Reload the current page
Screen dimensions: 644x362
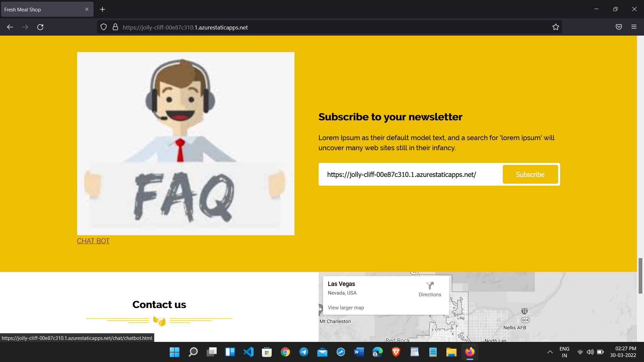pyautogui.click(x=40, y=27)
